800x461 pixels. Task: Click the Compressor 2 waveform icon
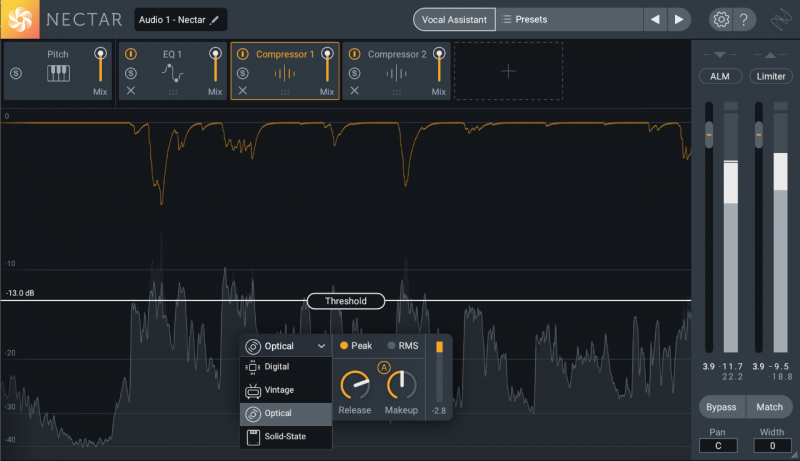pyautogui.click(x=396, y=74)
